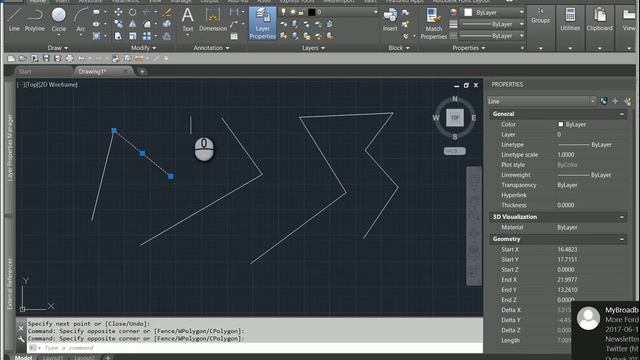This screenshot has width=640, height=360.
Task: Expand the Modify panel dropdown
Action: [143, 48]
